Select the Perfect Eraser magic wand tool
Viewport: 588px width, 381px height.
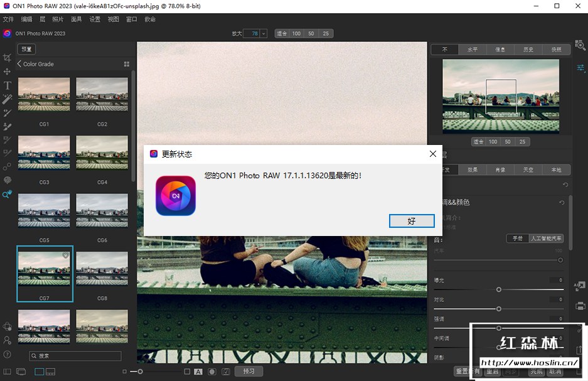tap(7, 99)
